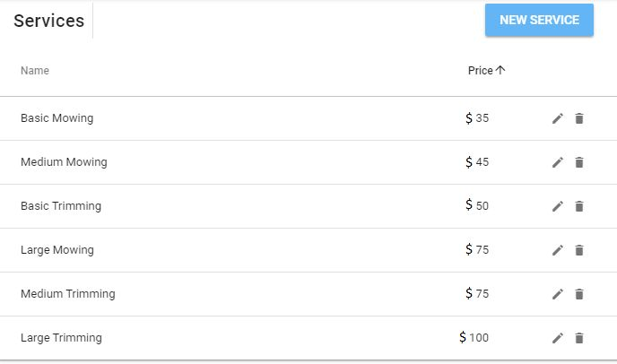Click the New Service button
The width and height of the screenshot is (617, 364).
coord(539,21)
